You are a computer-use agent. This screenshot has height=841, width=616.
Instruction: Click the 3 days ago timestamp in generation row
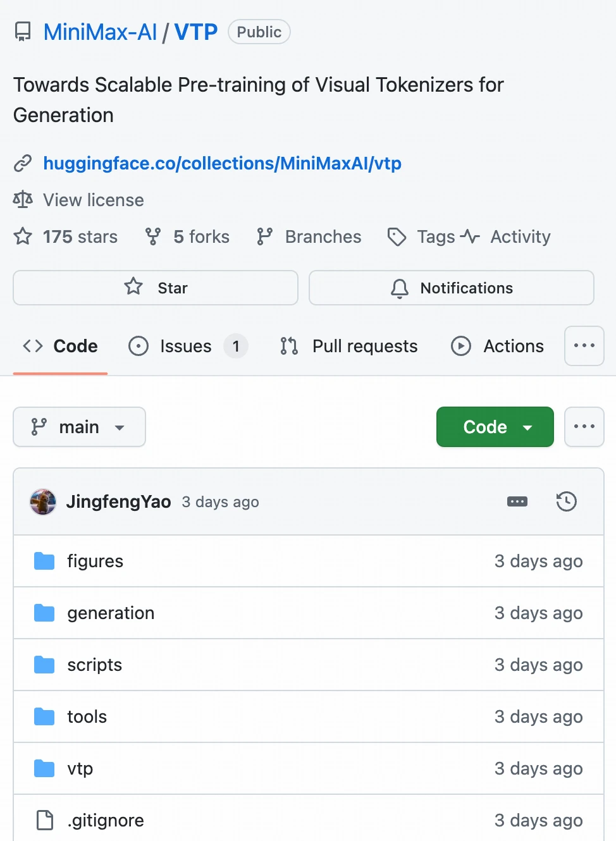pos(539,613)
